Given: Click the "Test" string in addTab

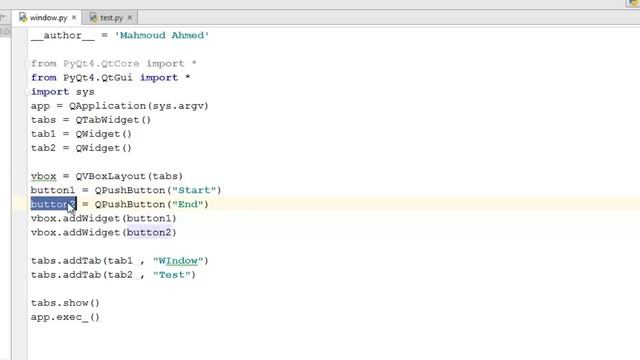Looking at the screenshot, I should (x=171, y=275).
